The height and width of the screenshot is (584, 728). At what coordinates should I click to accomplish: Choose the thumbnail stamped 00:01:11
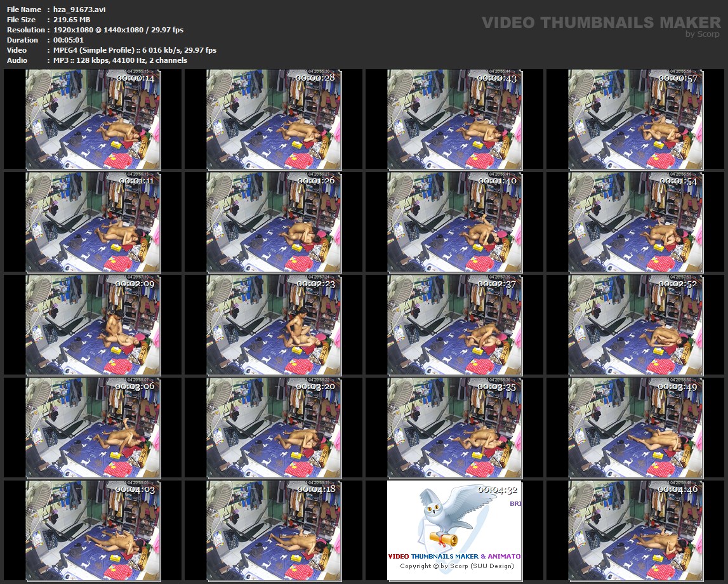pos(93,222)
